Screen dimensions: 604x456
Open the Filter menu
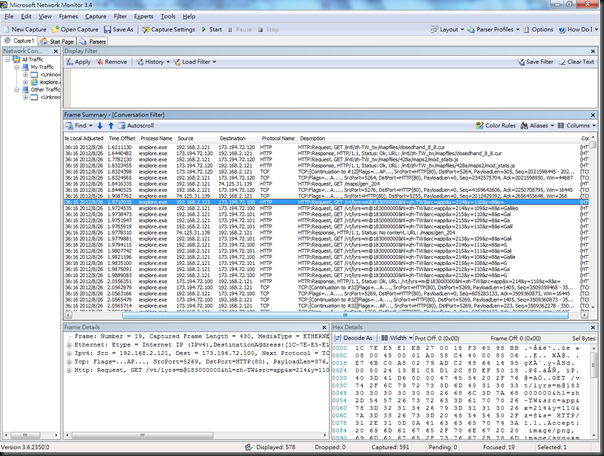click(x=120, y=17)
